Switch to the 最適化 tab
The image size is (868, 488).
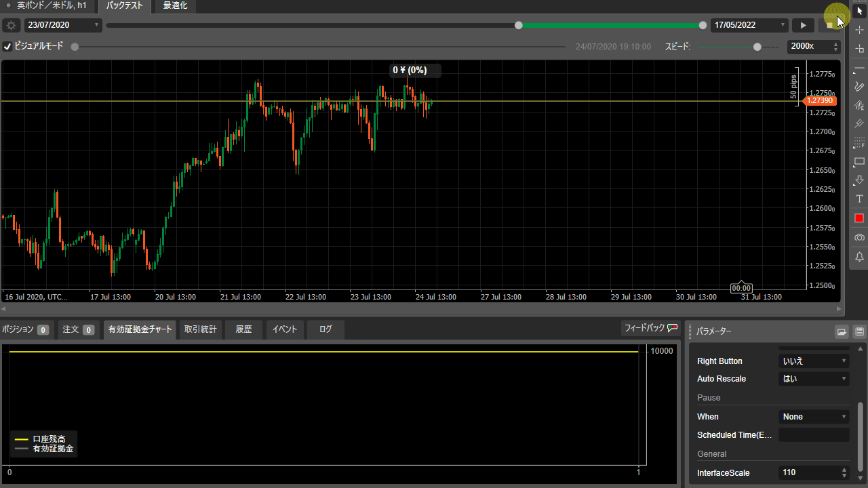[x=175, y=6]
